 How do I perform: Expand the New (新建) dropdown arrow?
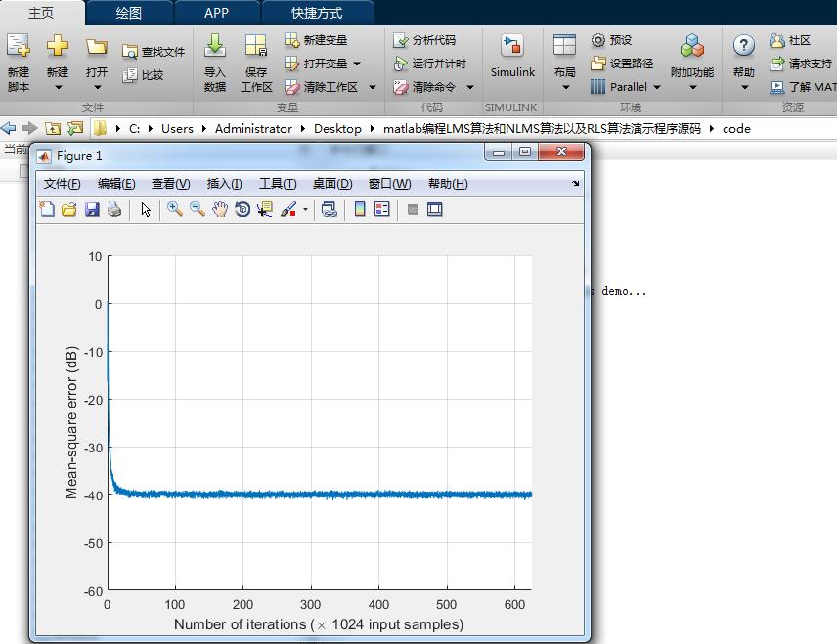[59, 87]
